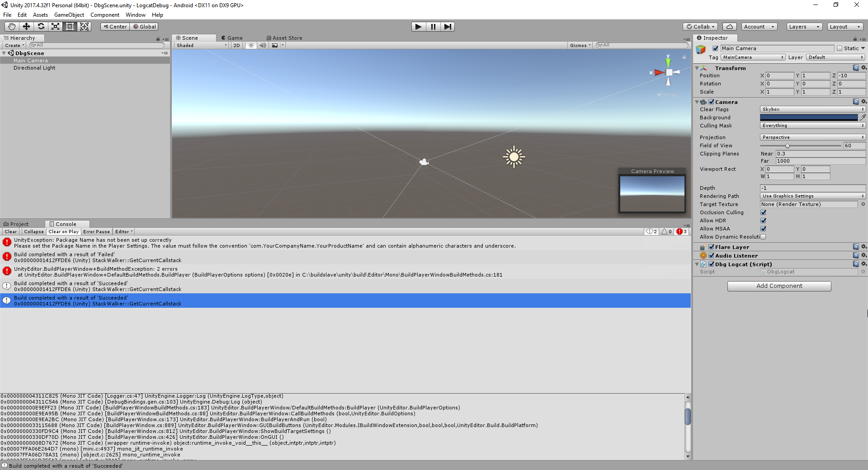Select the combined Transform tool
868x470 pixels.
[84, 27]
